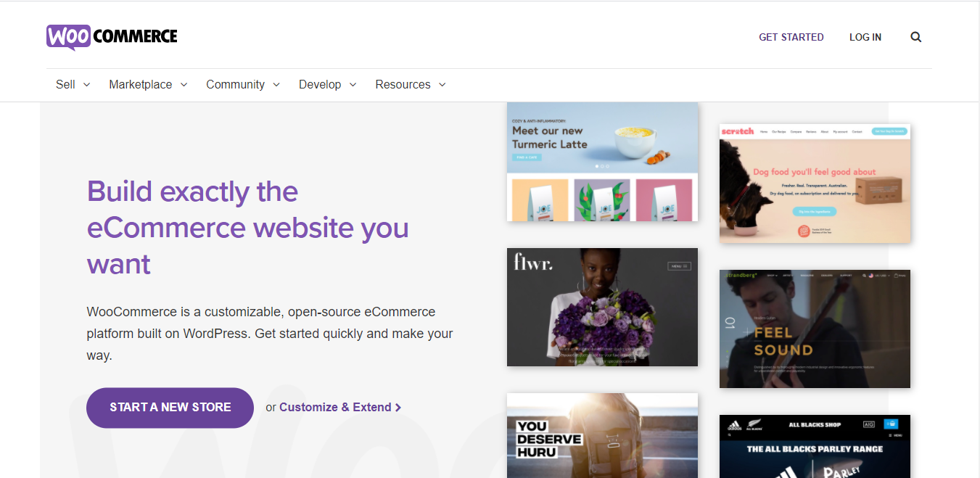This screenshot has width=980, height=478.
Task: Open the All Blacks Shop thumbnail
Action: pyautogui.click(x=815, y=446)
